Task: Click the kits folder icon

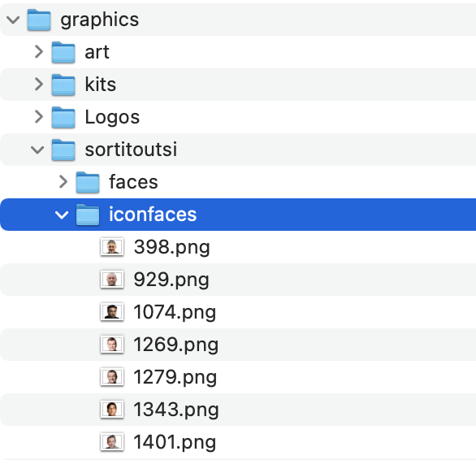Action: 63,85
